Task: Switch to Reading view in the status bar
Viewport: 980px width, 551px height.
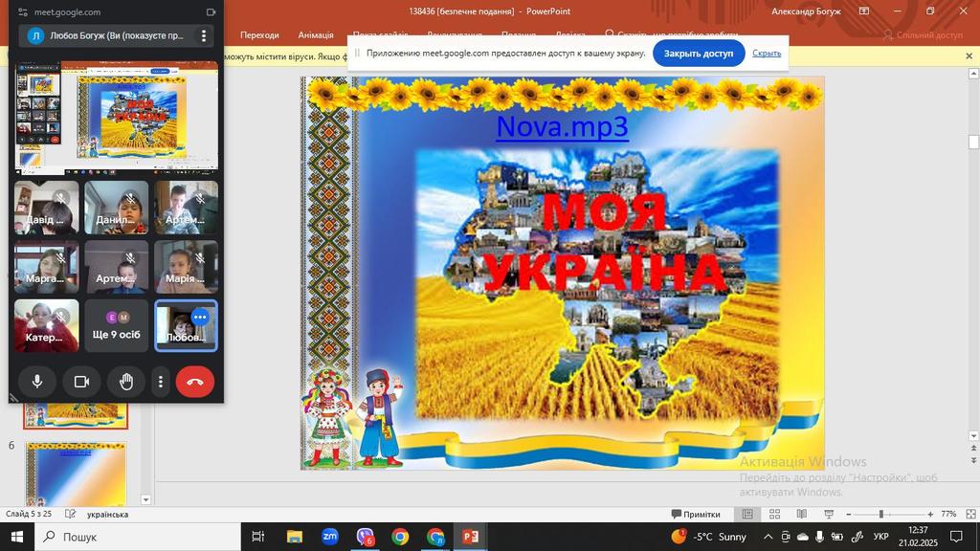Action: pyautogui.click(x=801, y=515)
